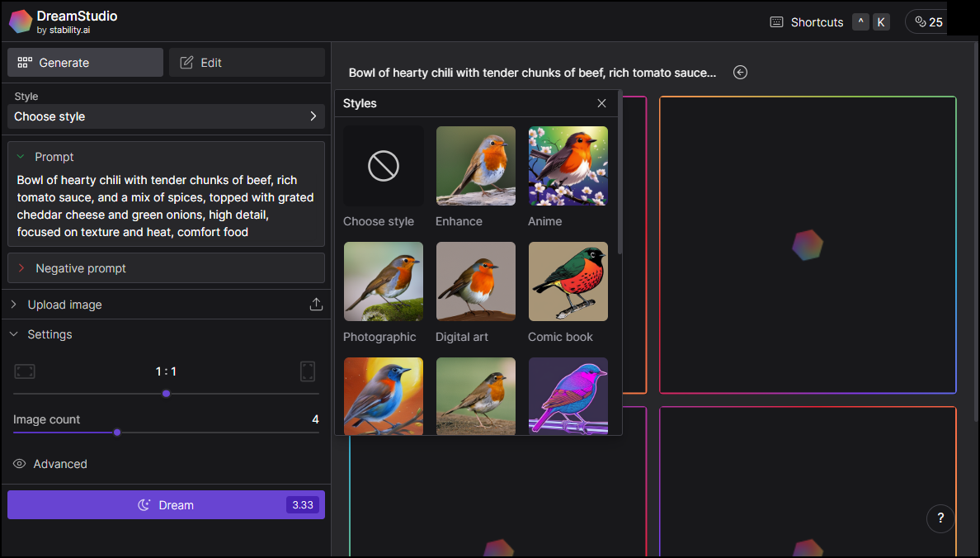Open the Choose style dropdown
The height and width of the screenshot is (558, 980).
[x=166, y=116]
